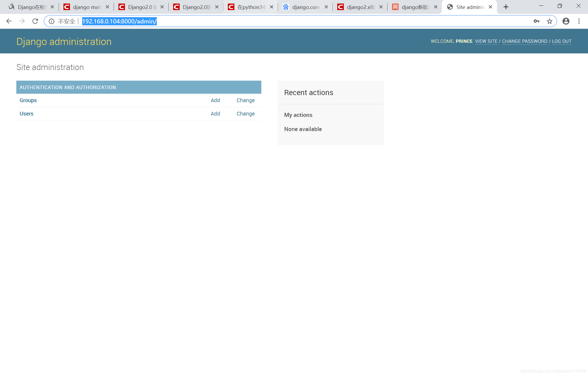Image resolution: width=588 pixels, height=376 pixels.
Task: Open the Groups model link
Action: [x=28, y=100]
